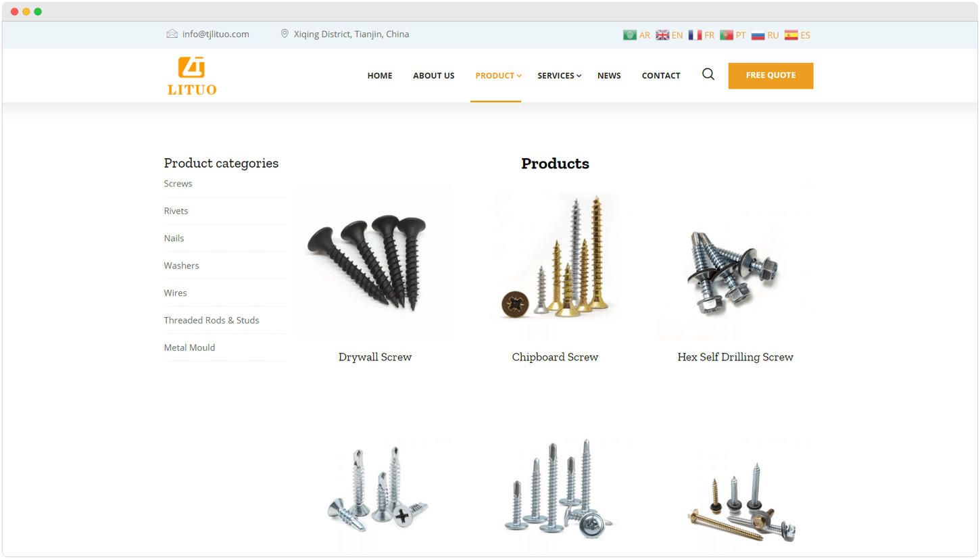
Task: Click the green window maximize button
Action: point(38,11)
